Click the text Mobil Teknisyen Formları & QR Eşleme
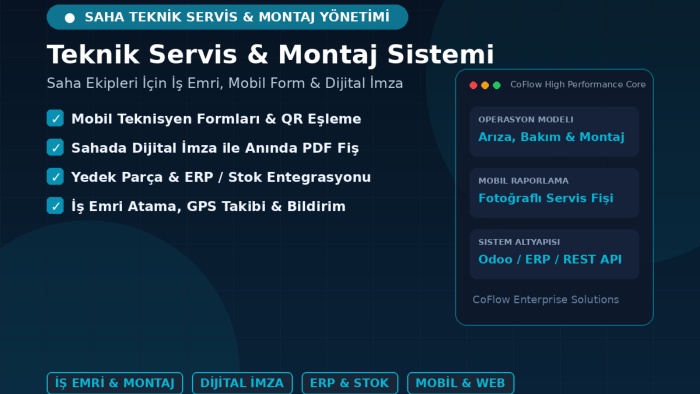Viewport: 700px width, 394px height. (216, 119)
